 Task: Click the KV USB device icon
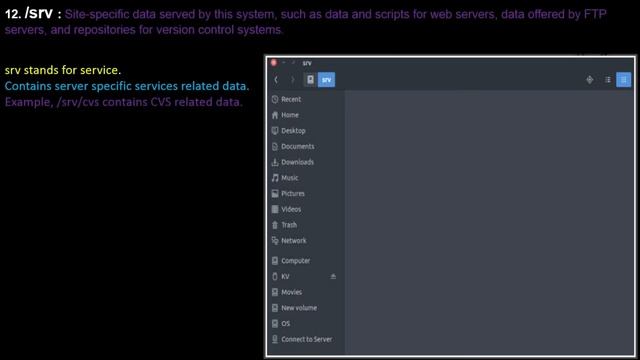[275, 276]
